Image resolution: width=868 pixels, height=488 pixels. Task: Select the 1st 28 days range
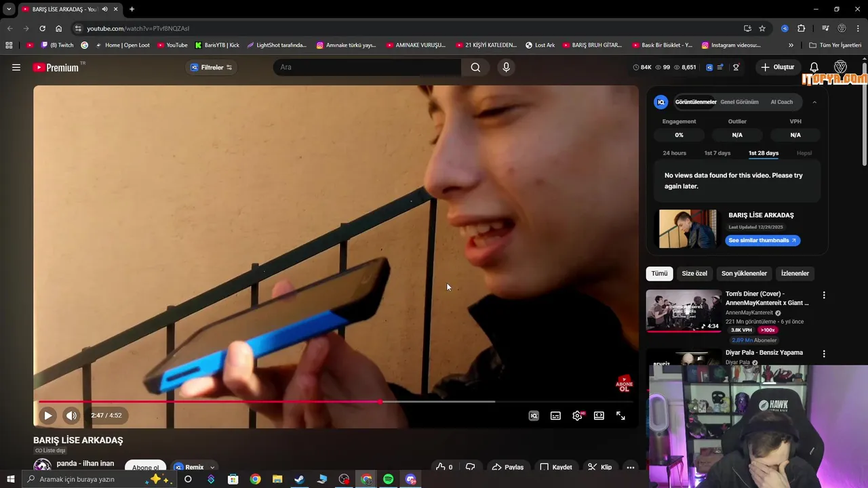764,153
